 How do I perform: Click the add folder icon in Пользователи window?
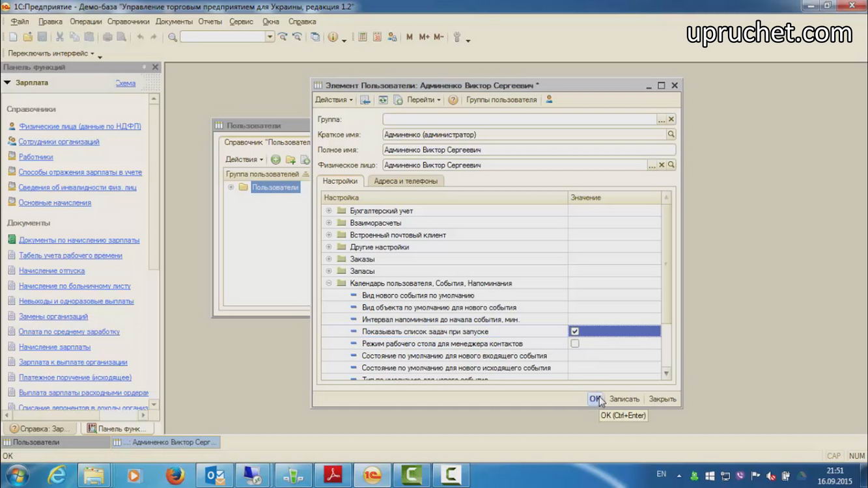click(290, 159)
